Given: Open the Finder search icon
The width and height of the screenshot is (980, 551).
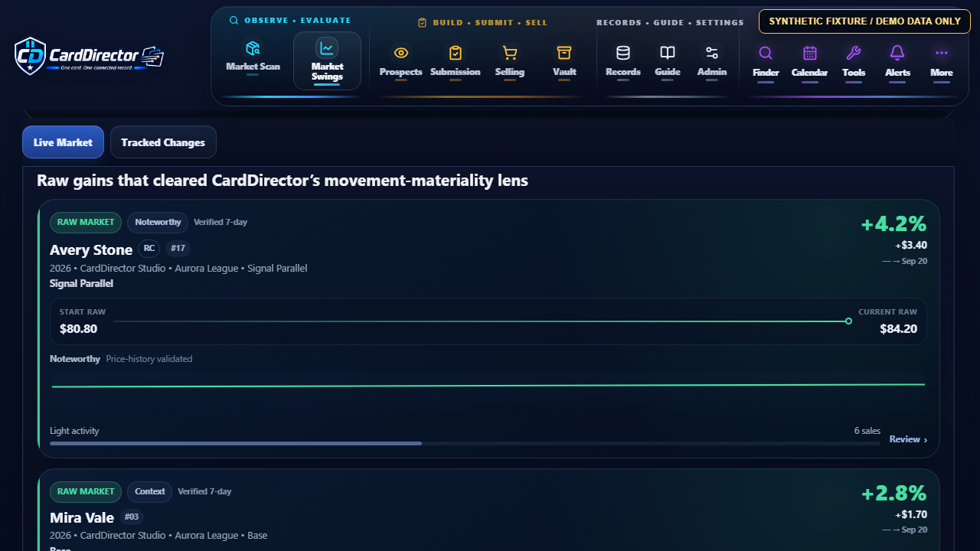Looking at the screenshot, I should pos(766,53).
